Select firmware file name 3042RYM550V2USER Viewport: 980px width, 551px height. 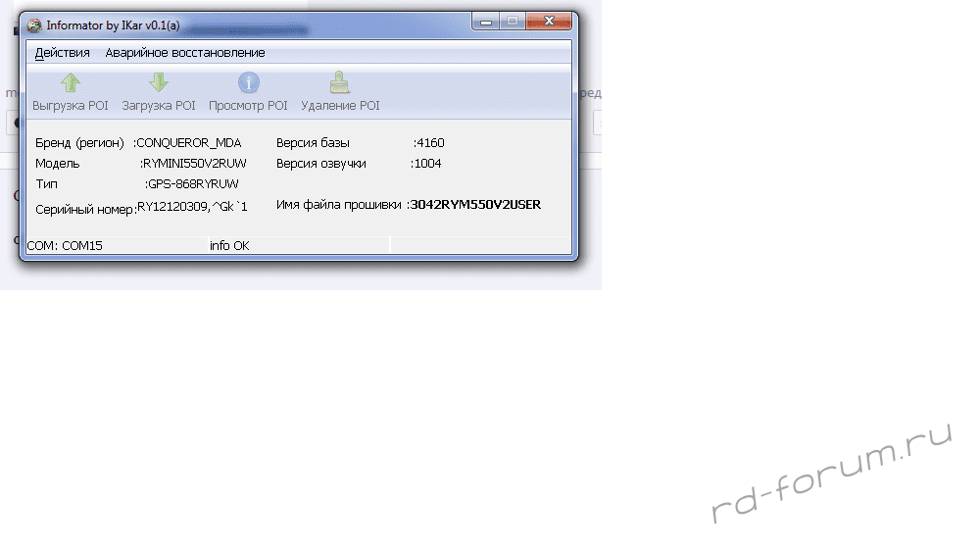(x=475, y=205)
